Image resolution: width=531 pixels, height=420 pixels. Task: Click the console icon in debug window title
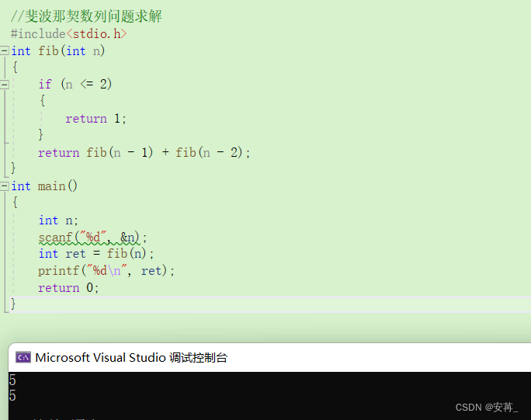[23, 357]
